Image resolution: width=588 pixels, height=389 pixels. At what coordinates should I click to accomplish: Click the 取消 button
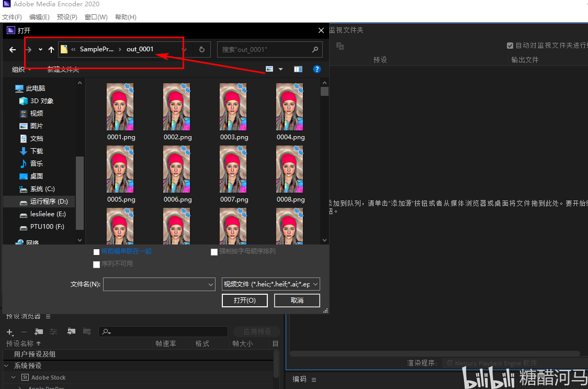pyautogui.click(x=297, y=301)
